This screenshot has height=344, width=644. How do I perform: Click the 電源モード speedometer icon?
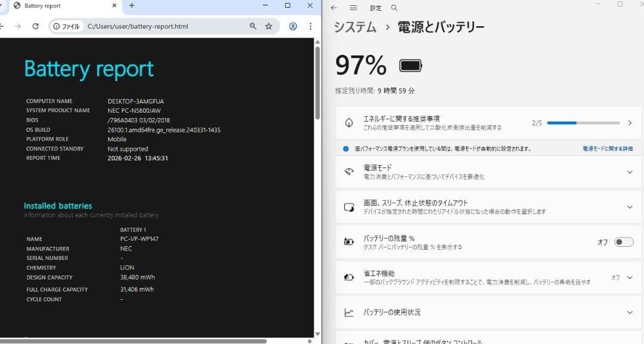point(350,172)
